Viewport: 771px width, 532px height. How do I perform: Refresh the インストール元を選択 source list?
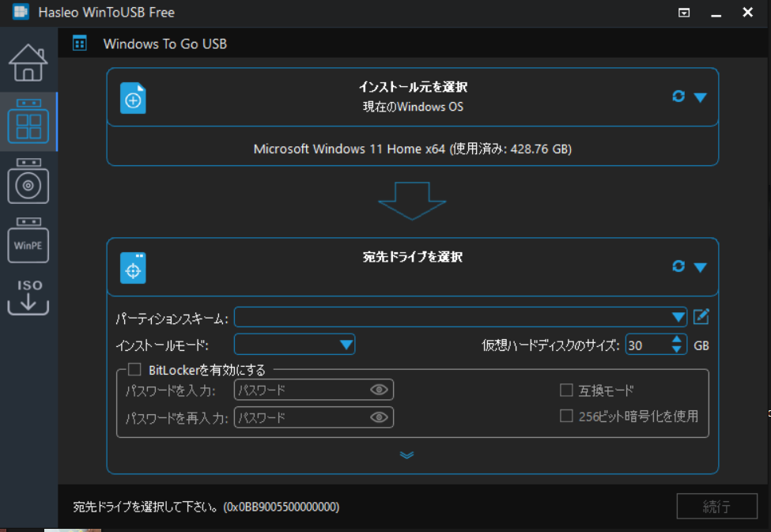coord(678,96)
